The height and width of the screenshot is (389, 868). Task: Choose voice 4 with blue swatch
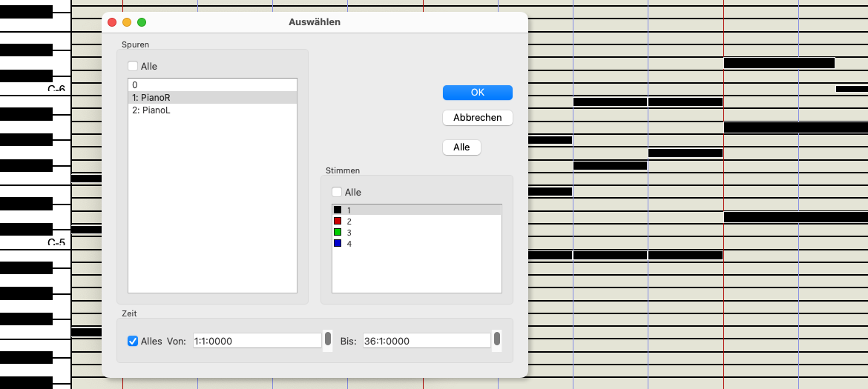(x=415, y=244)
